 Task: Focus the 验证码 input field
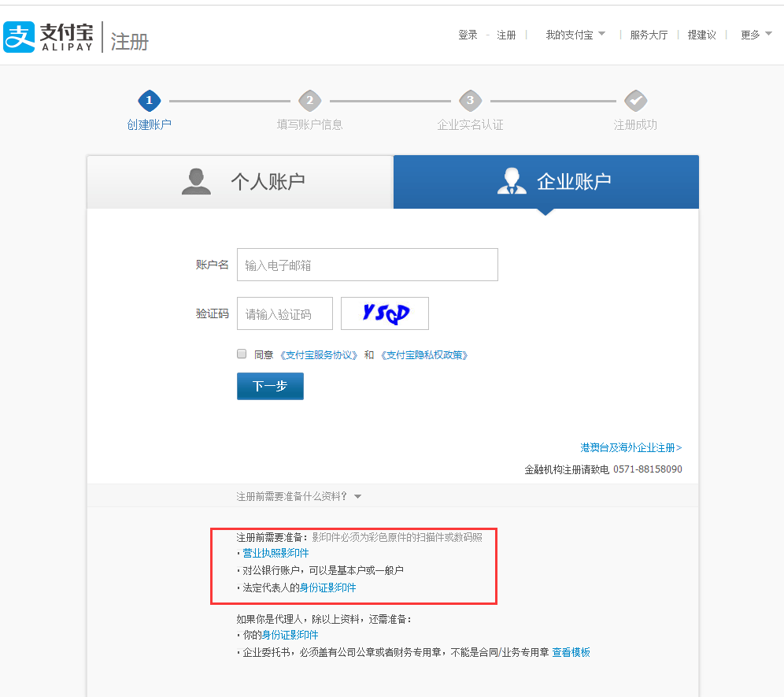[285, 313]
